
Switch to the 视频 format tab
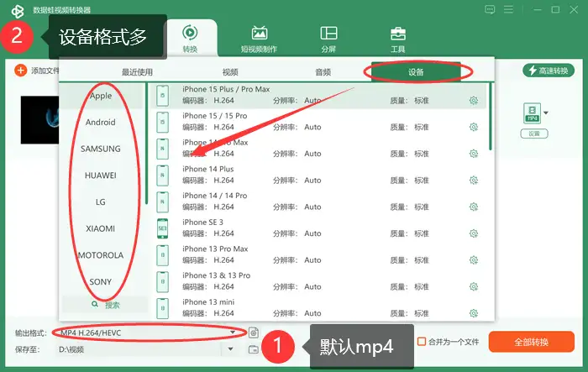[x=230, y=72]
